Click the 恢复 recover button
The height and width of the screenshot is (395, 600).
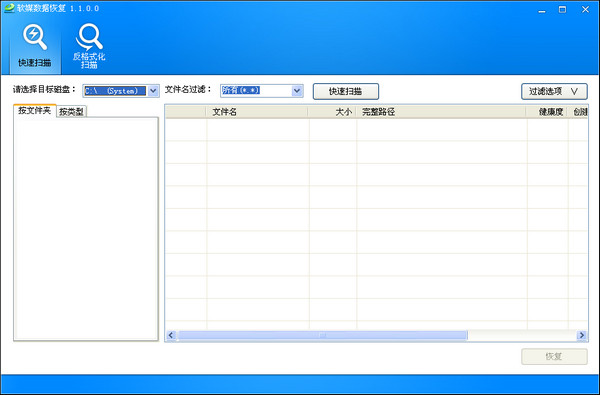(554, 356)
